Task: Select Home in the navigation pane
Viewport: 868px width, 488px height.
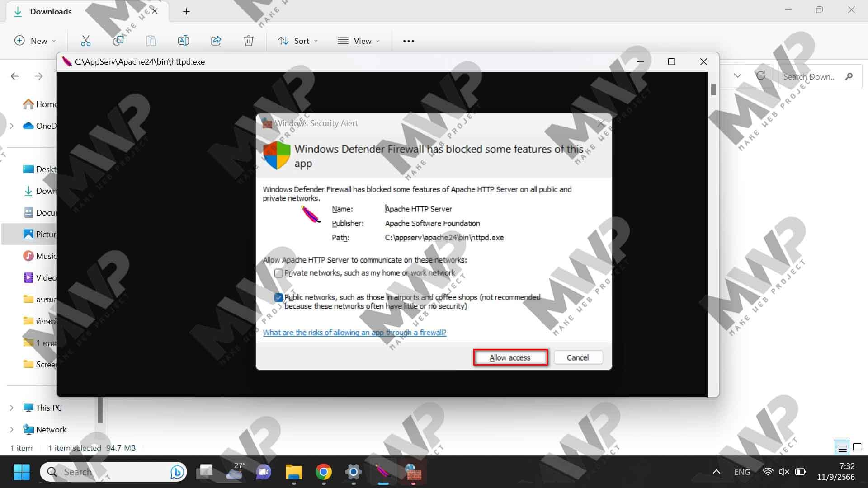Action: point(40,104)
